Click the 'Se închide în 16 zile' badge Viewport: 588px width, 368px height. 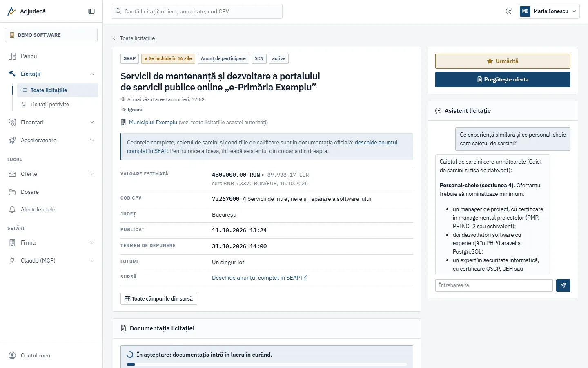pyautogui.click(x=168, y=58)
